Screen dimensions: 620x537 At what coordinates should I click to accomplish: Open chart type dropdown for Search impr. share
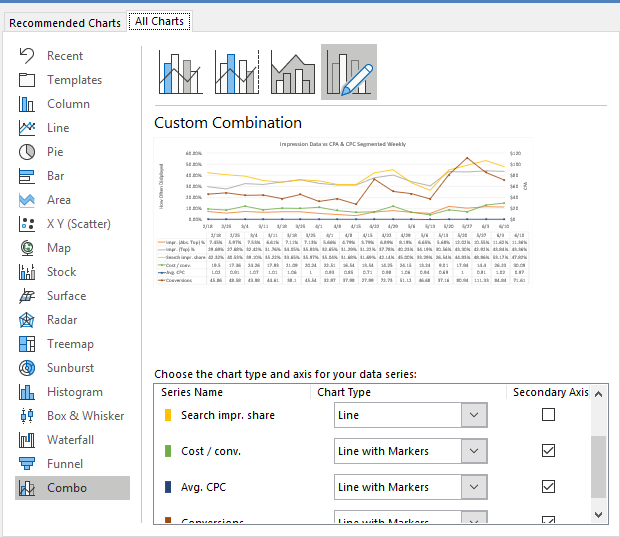(x=474, y=415)
